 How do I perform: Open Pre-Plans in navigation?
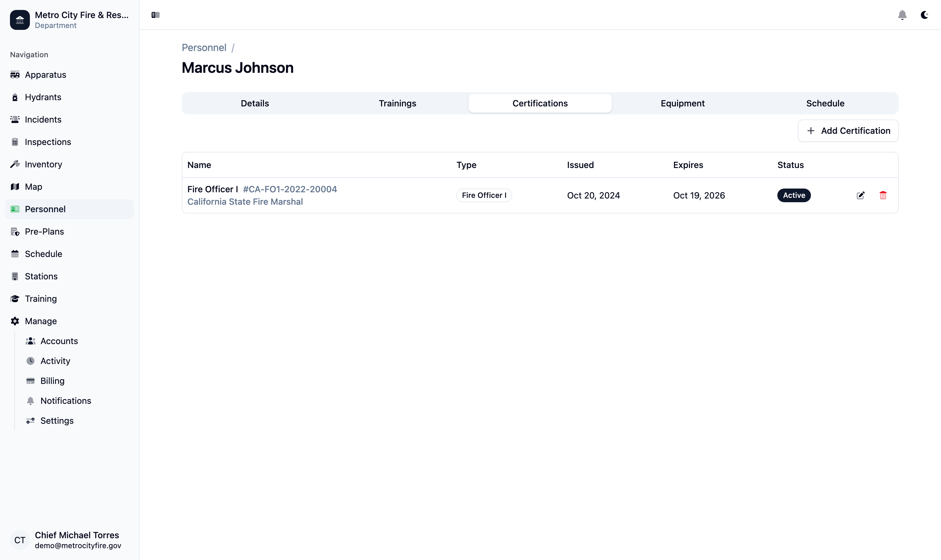tap(44, 231)
